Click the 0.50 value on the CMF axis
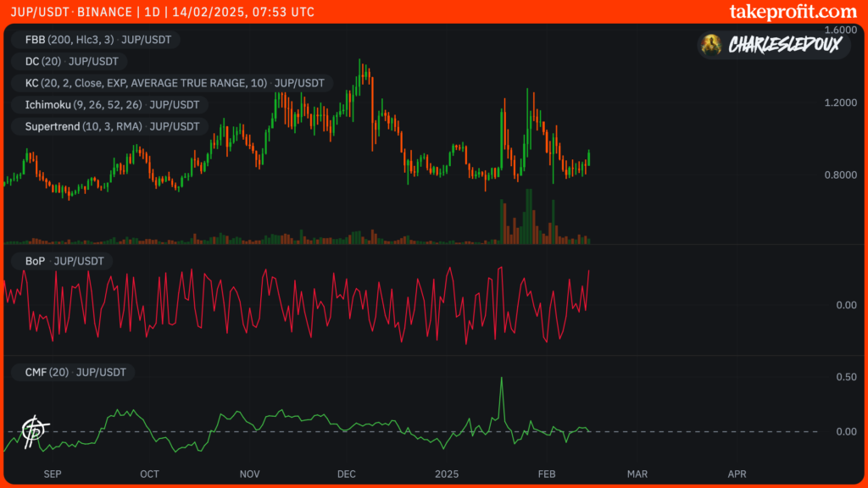This screenshot has height=488, width=868. click(845, 377)
